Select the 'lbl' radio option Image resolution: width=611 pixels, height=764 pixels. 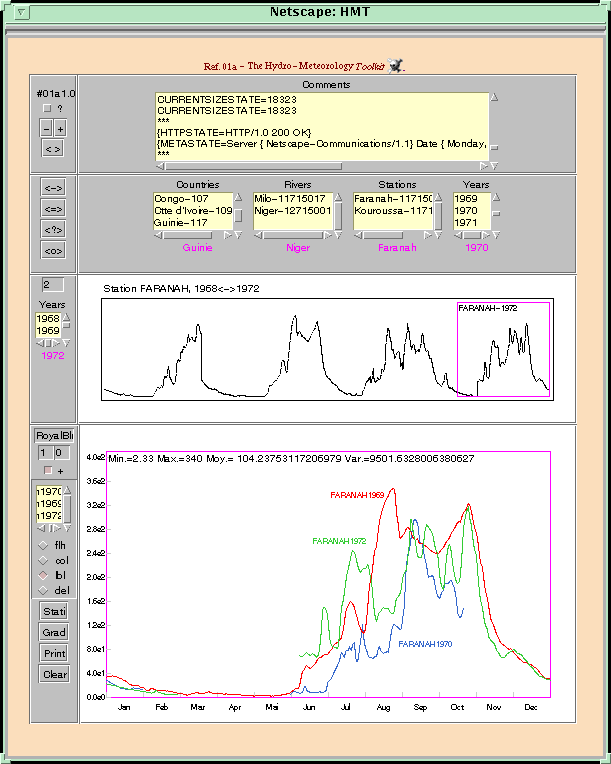pyautogui.click(x=42, y=576)
